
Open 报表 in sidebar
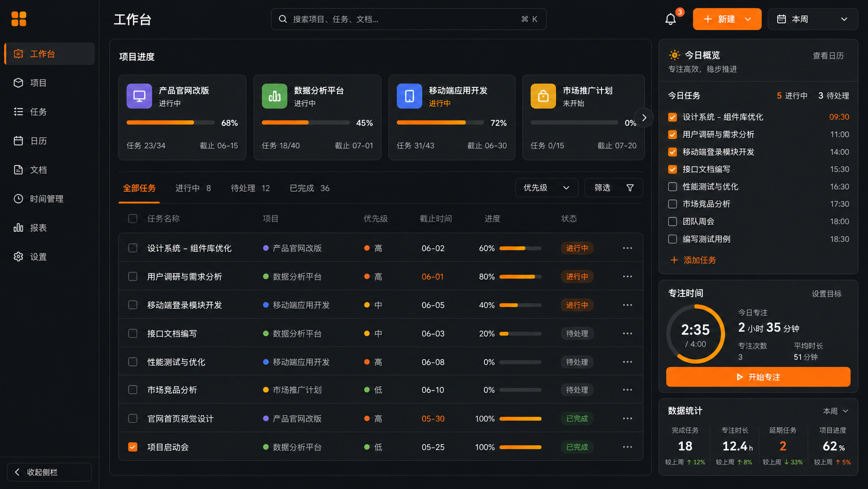[x=50, y=228]
